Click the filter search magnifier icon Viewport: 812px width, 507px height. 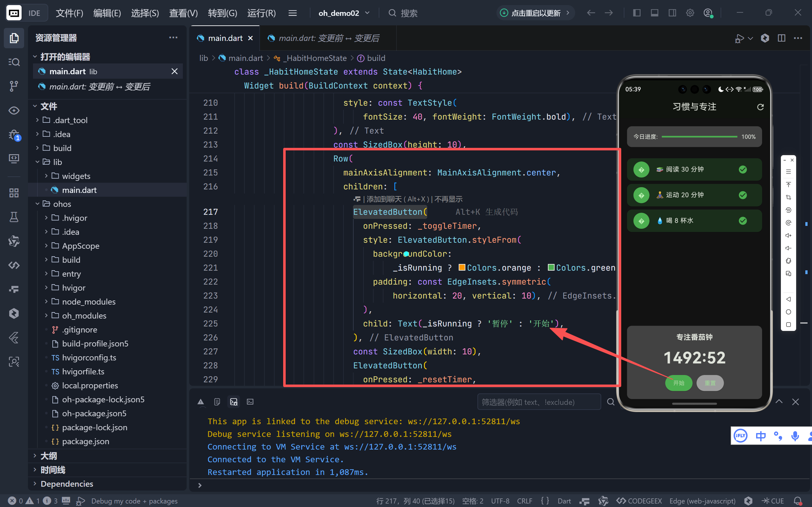point(610,402)
